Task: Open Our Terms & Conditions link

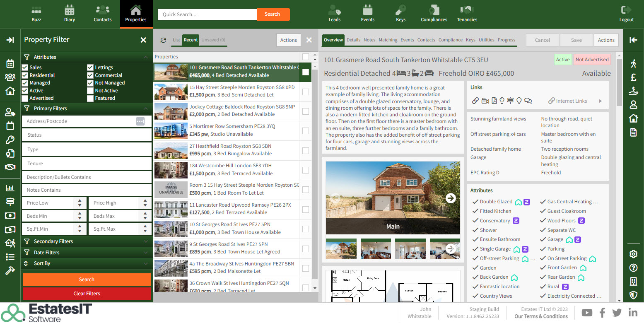Action: tap(541, 316)
